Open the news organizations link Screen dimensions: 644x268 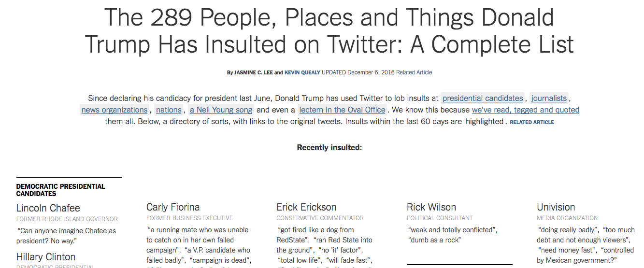point(114,110)
